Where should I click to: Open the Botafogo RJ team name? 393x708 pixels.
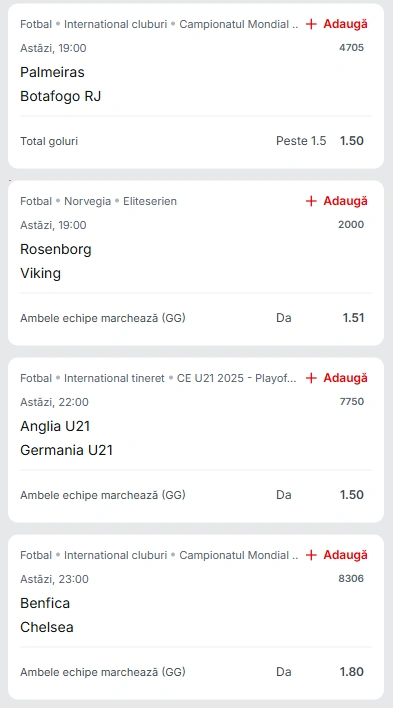[x=61, y=96]
